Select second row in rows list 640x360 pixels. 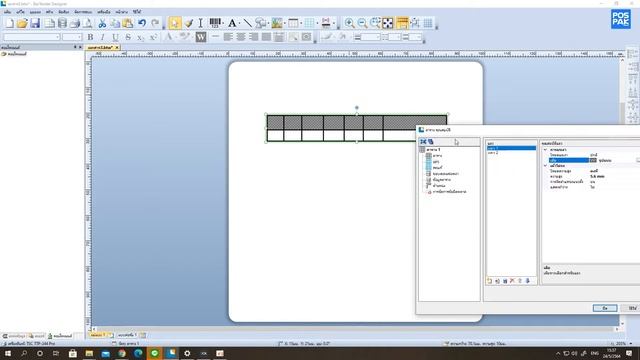click(x=511, y=153)
